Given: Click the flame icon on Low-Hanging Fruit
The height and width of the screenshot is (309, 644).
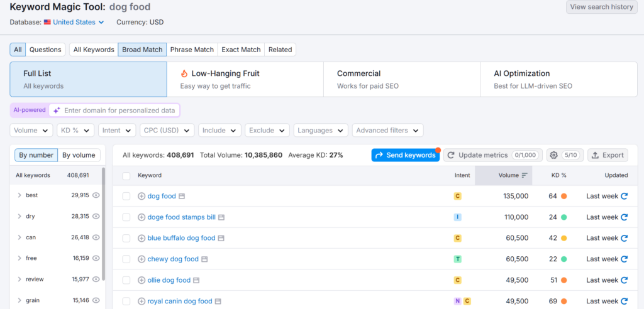Looking at the screenshot, I should [x=184, y=73].
